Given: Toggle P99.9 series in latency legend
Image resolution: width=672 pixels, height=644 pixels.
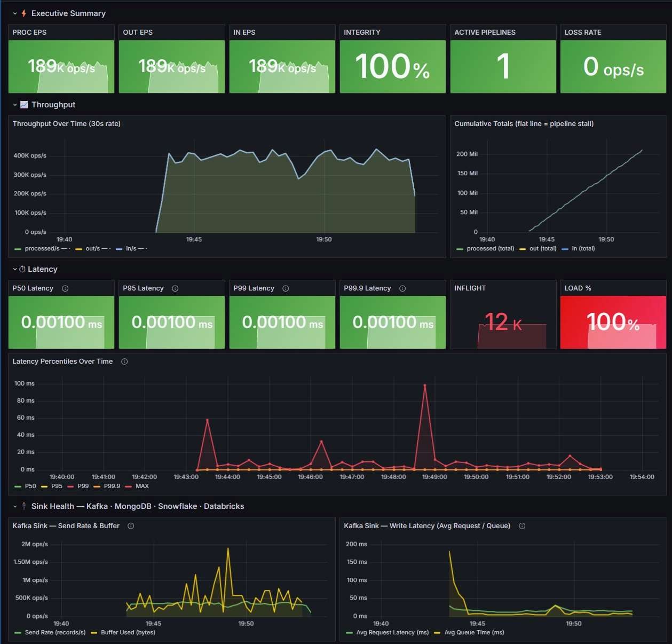Looking at the screenshot, I should pos(112,486).
